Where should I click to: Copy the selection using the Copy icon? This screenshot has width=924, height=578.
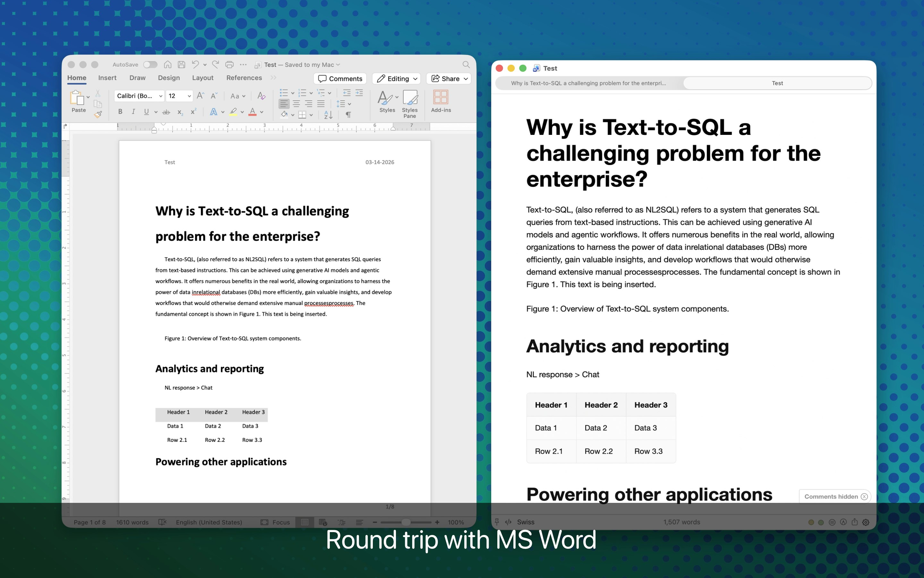pyautogui.click(x=98, y=104)
